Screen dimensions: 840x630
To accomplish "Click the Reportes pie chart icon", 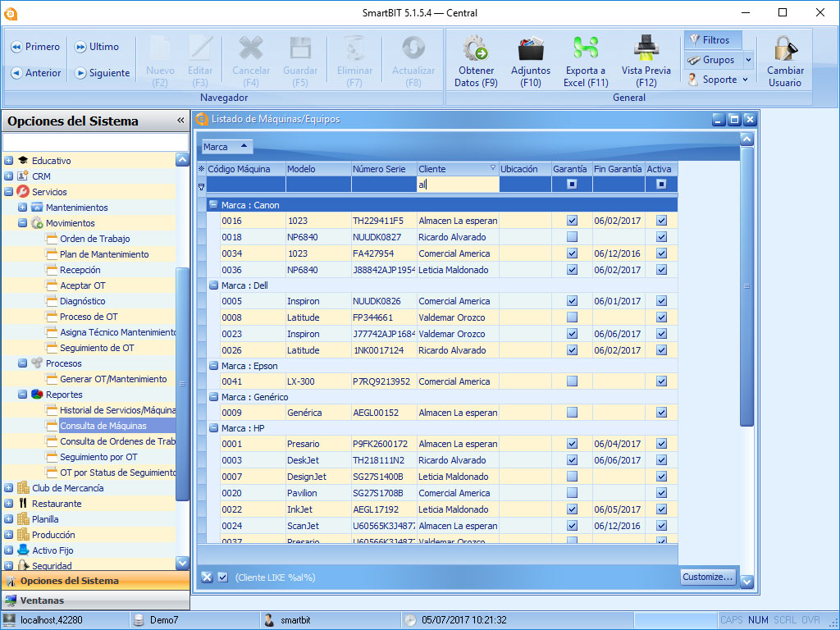I will click(36, 395).
